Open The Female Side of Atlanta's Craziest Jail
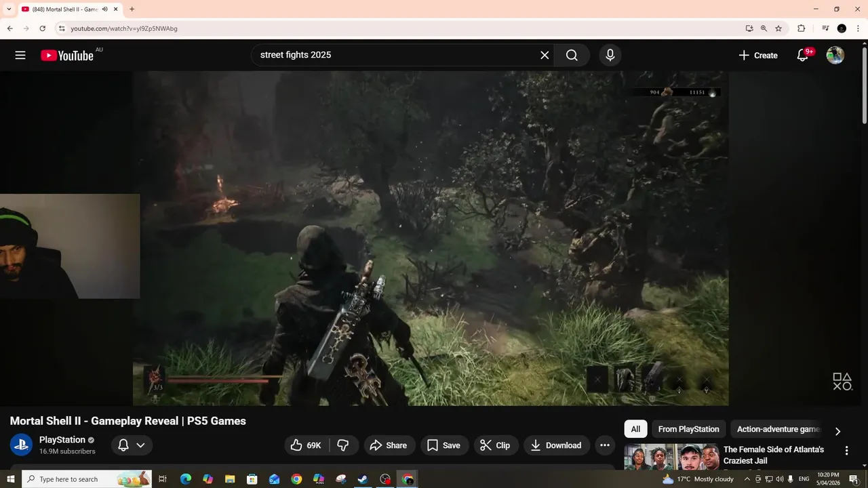Image resolution: width=868 pixels, height=488 pixels. (x=774, y=455)
